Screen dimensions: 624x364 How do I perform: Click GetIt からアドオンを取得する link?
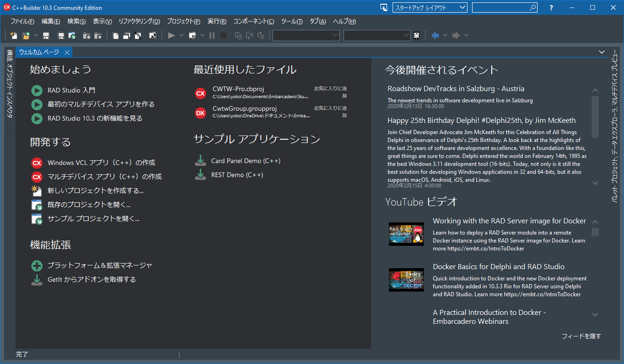92,279
